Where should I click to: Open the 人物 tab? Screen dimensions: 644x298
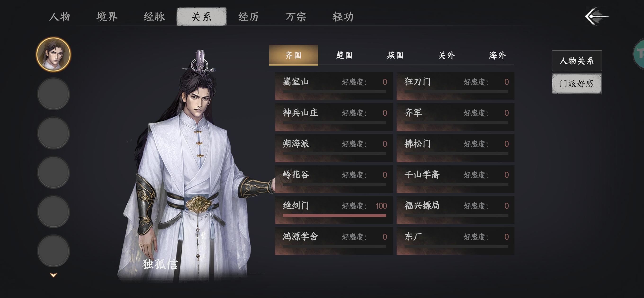60,17
